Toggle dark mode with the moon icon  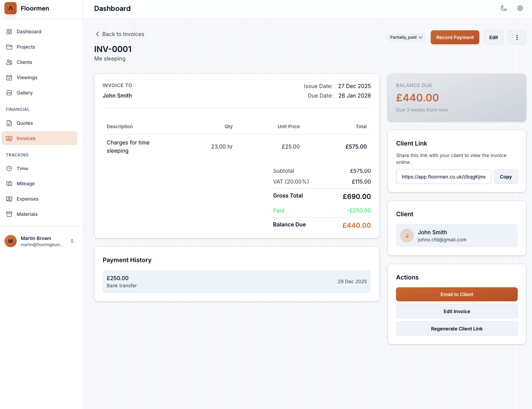tap(504, 8)
